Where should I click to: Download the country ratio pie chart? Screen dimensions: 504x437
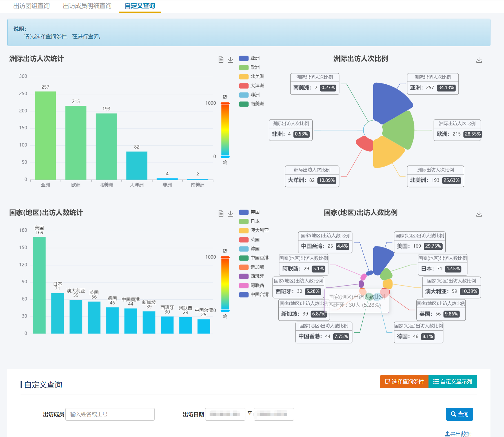tap(479, 214)
